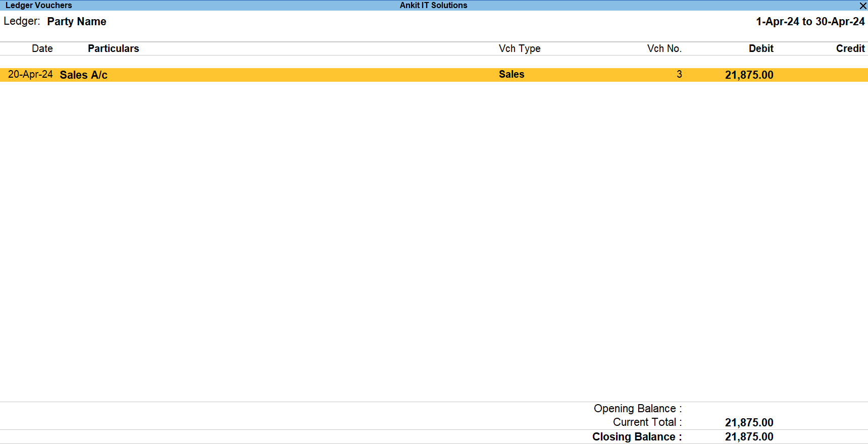This screenshot has width=868, height=444.
Task: Select the 20-Apr-24 date entry
Action: coord(30,75)
